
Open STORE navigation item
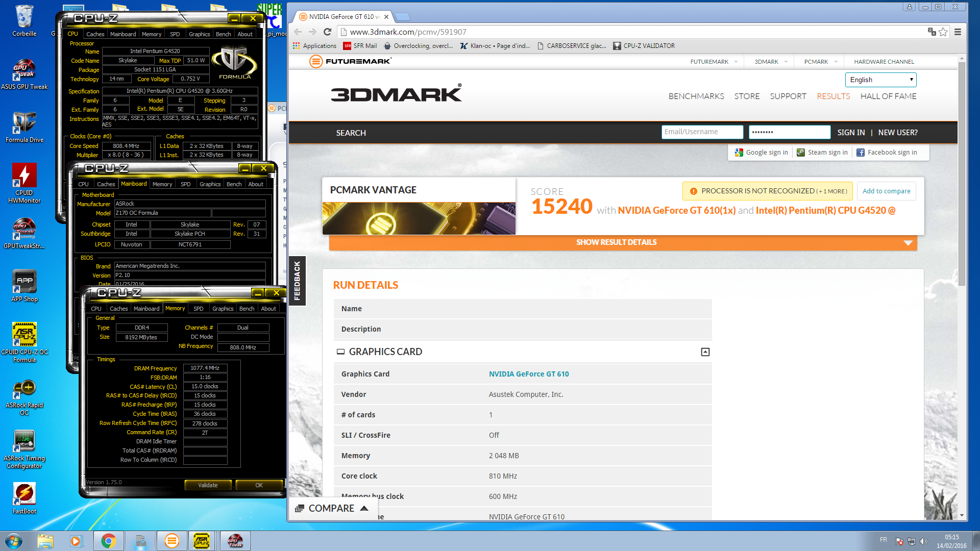coord(747,96)
